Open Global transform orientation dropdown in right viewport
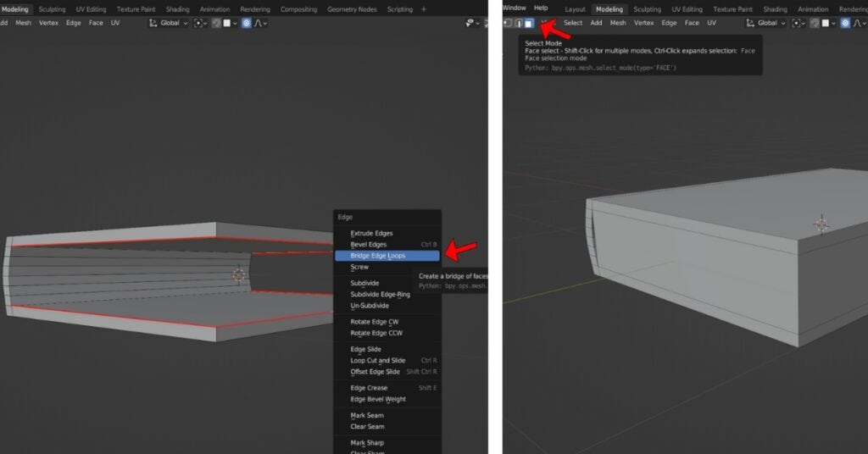The height and width of the screenshot is (454, 868). [x=767, y=23]
